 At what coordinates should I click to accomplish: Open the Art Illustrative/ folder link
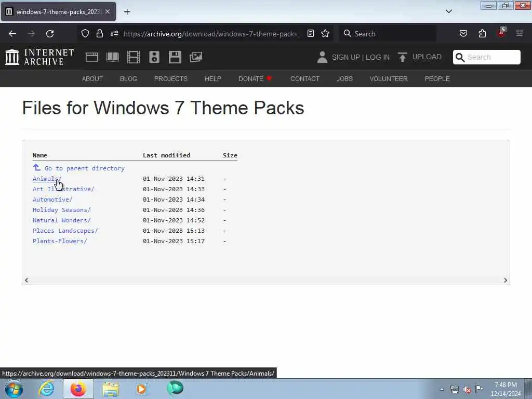pos(63,189)
